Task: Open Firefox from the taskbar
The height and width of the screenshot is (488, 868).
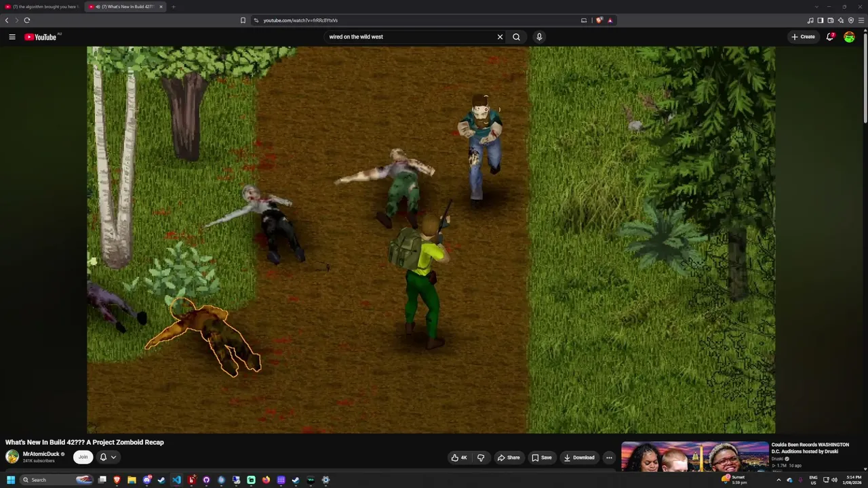Action: pyautogui.click(x=266, y=480)
